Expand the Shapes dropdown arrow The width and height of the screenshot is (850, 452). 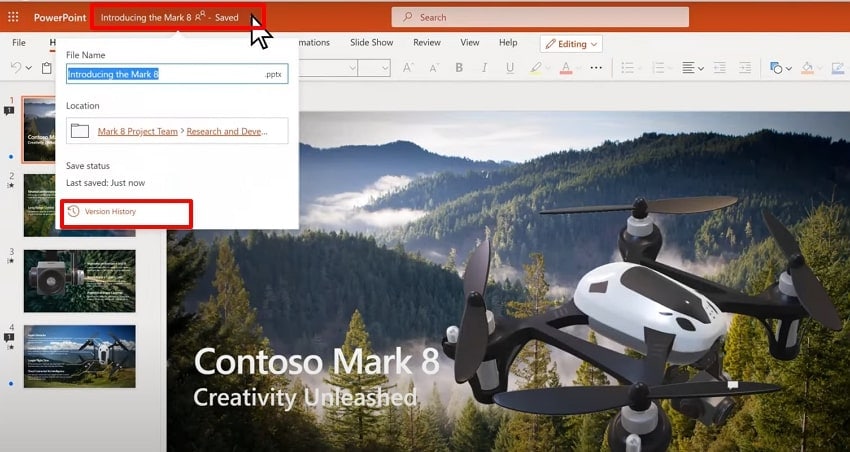[x=789, y=68]
